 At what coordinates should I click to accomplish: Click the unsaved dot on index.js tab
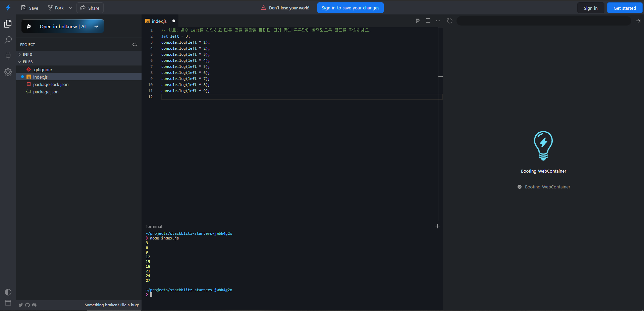(174, 21)
